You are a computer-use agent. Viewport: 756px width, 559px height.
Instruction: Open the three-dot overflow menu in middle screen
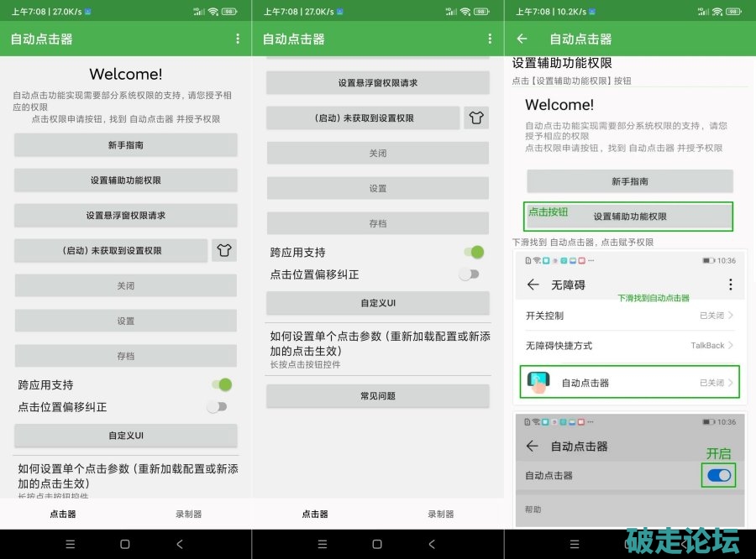(490, 39)
